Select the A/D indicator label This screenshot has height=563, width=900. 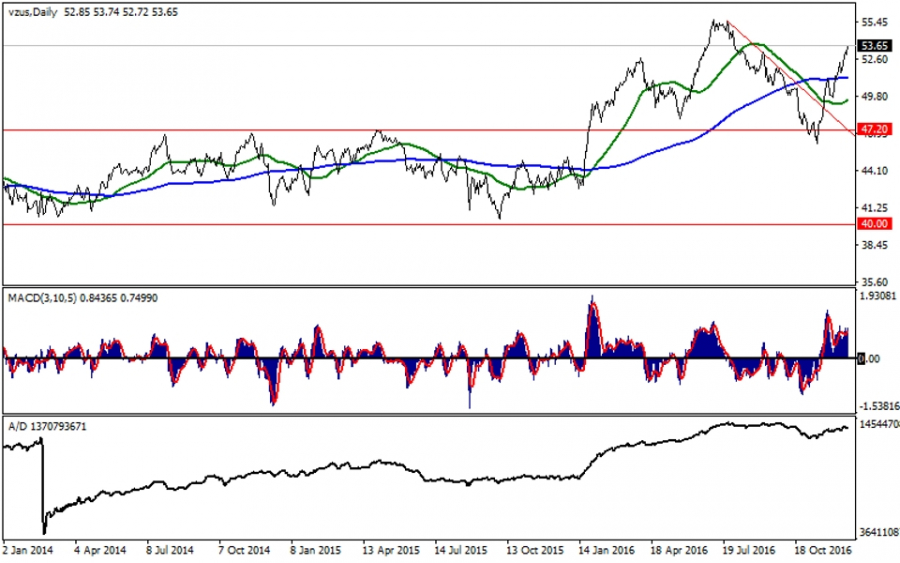(x=18, y=426)
